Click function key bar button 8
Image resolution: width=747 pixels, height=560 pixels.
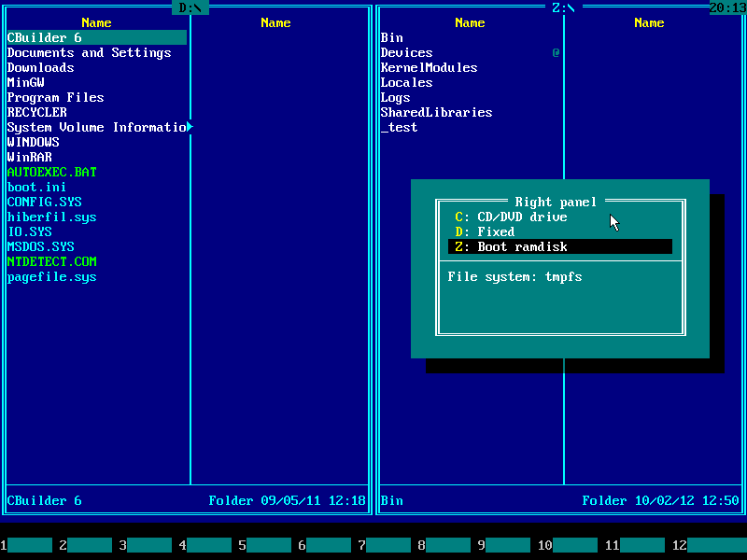[x=444, y=545]
